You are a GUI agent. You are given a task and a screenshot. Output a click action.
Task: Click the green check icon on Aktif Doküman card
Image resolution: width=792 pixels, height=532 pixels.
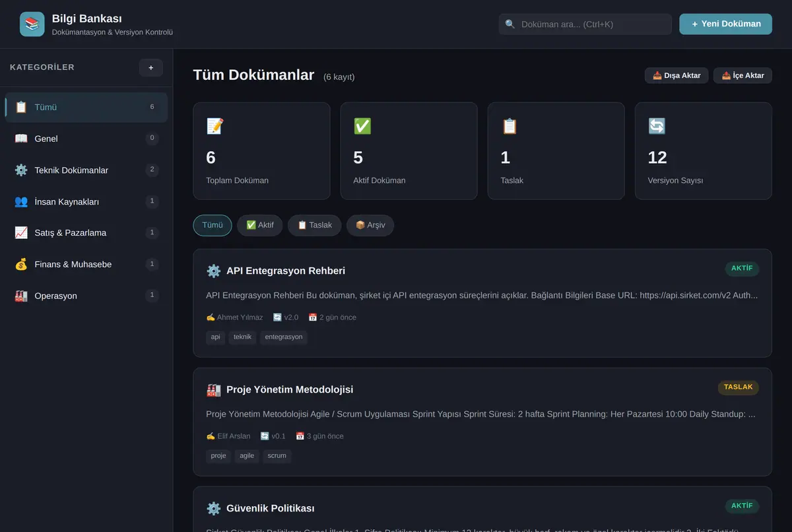coord(362,126)
